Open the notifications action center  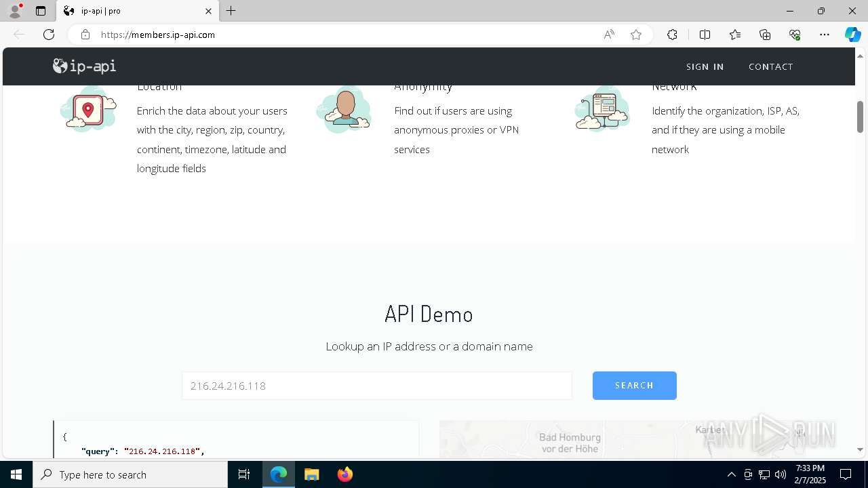coord(846,474)
